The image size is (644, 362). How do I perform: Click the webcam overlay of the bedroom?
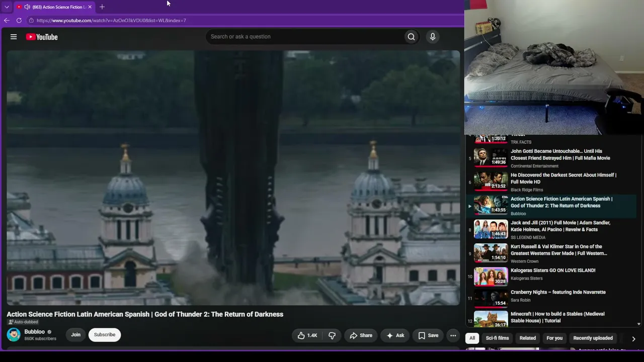pyautogui.click(x=554, y=67)
